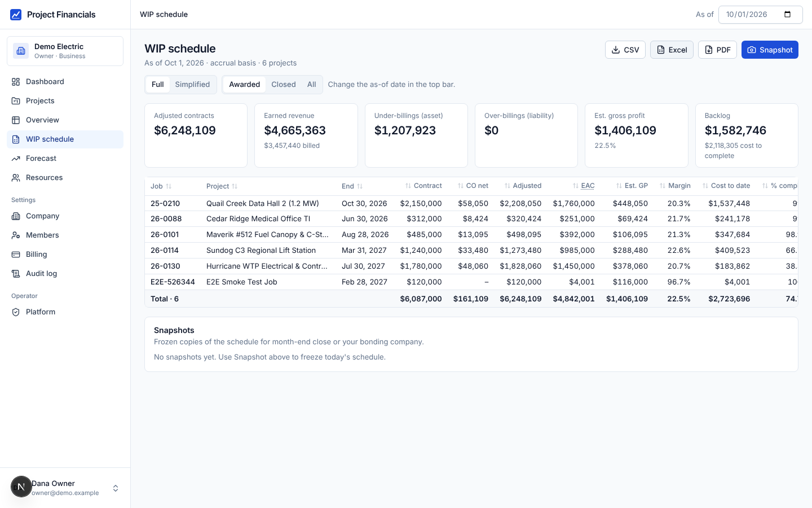
Task: Expand the Dana Owner account menu chevron
Action: (116, 488)
